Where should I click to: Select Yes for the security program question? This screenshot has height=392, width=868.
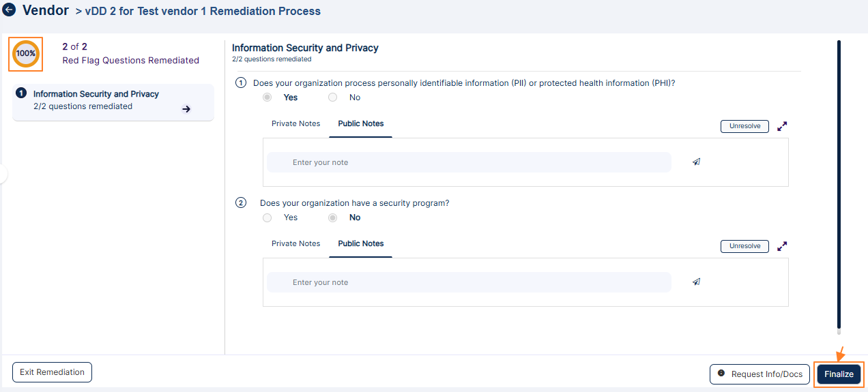point(267,217)
